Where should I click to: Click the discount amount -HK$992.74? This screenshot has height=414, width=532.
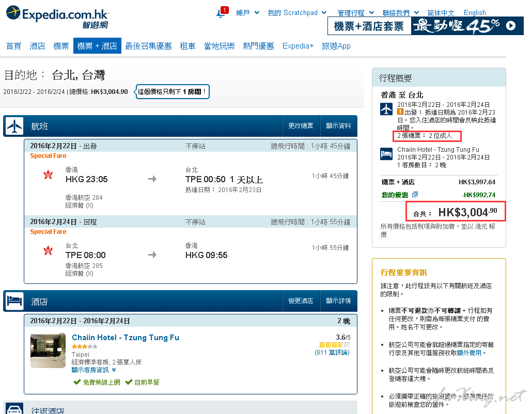pos(478,195)
